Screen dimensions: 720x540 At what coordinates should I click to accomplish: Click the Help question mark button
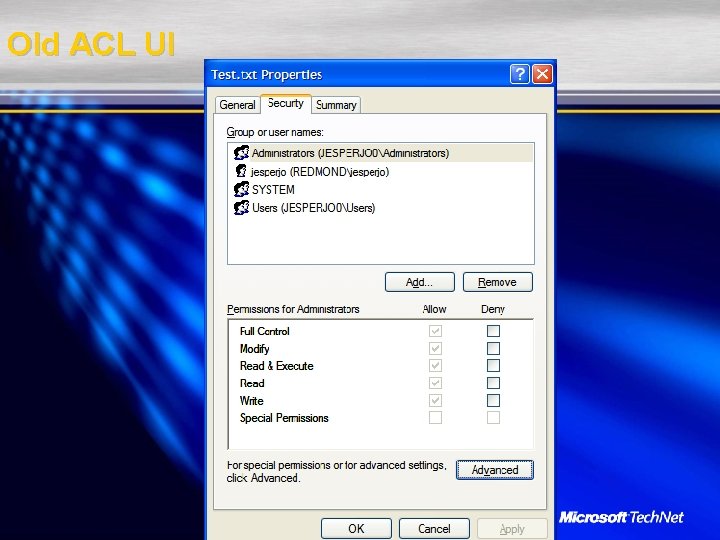(520, 74)
